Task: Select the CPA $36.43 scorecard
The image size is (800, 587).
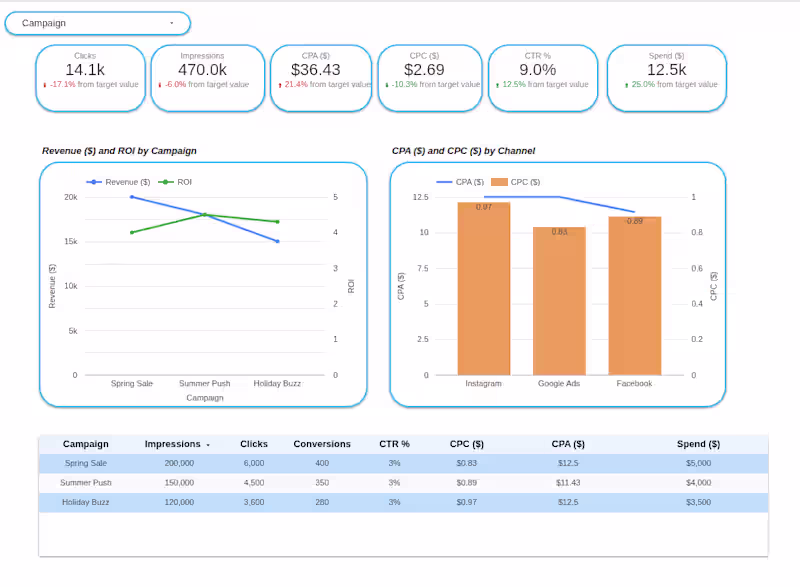Action: (x=321, y=78)
